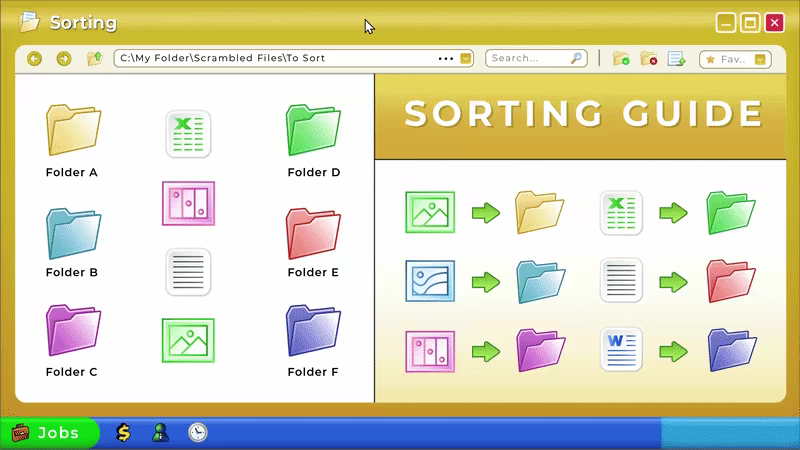Select the pink panel file in To Sort
The height and width of the screenshot is (450, 800).
[188, 204]
